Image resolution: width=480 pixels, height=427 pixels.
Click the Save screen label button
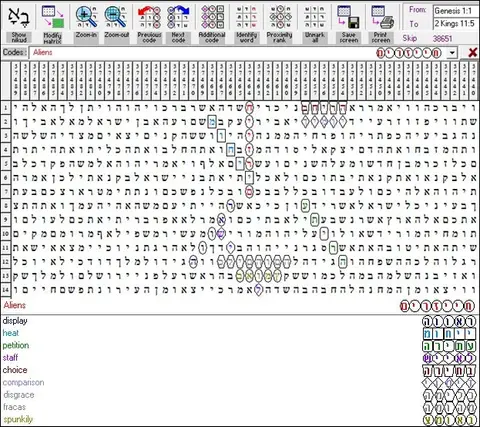point(348,38)
